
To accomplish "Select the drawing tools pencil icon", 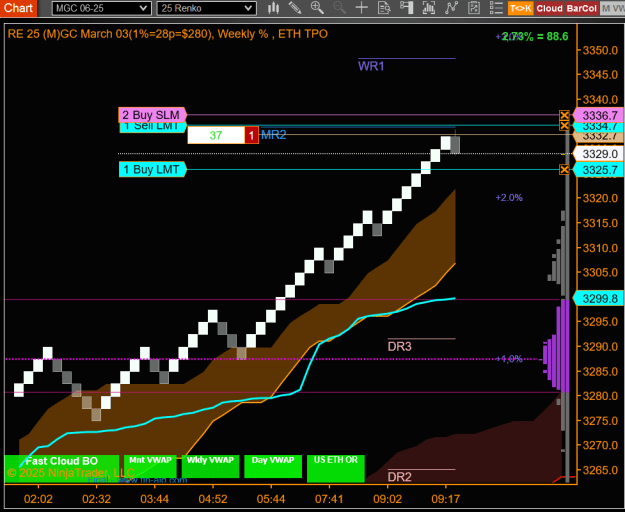I will 295,8.
